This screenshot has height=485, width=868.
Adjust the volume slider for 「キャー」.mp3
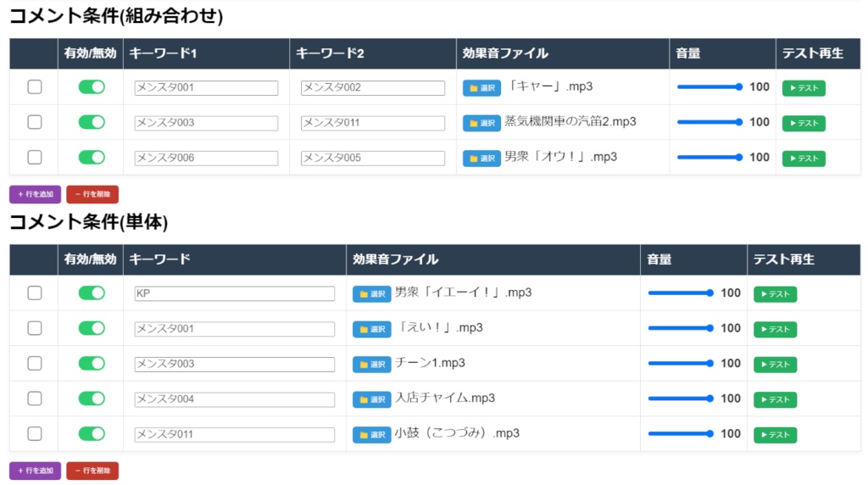(709, 87)
